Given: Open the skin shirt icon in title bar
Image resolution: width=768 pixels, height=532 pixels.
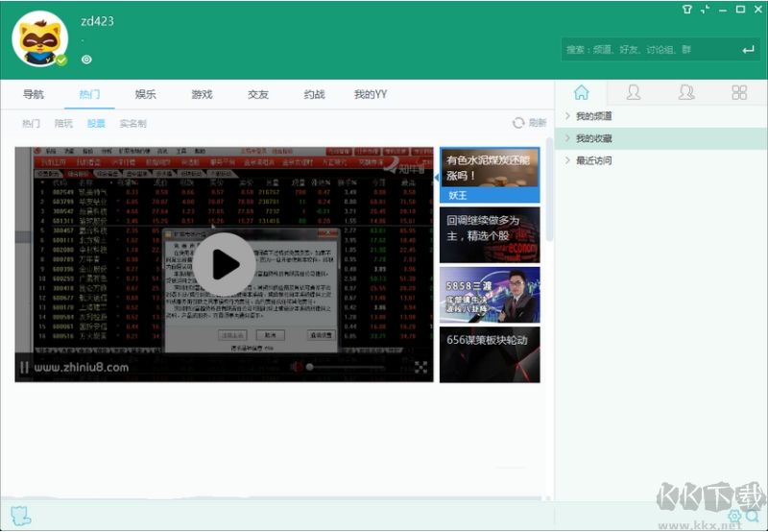Looking at the screenshot, I should (687, 10).
